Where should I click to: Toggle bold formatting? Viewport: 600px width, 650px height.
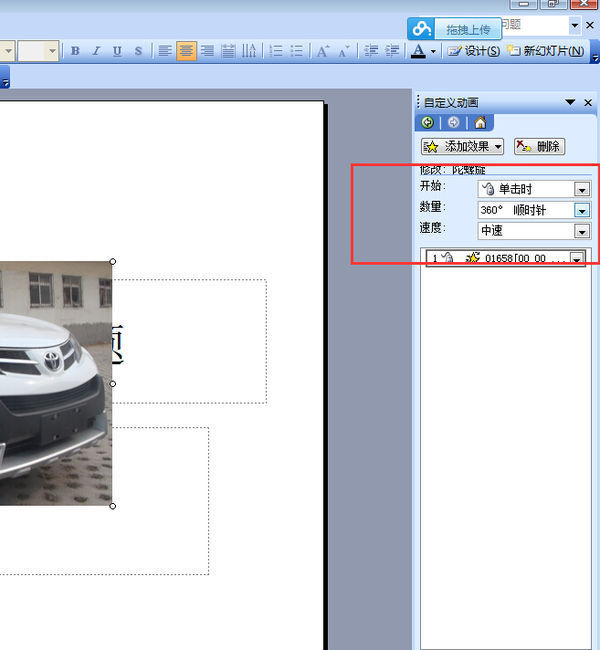click(75, 51)
